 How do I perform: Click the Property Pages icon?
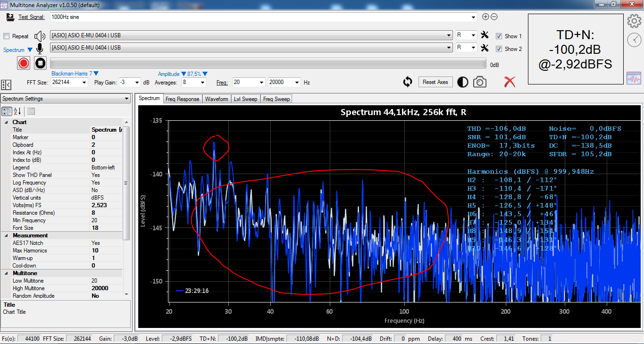pos(31,111)
